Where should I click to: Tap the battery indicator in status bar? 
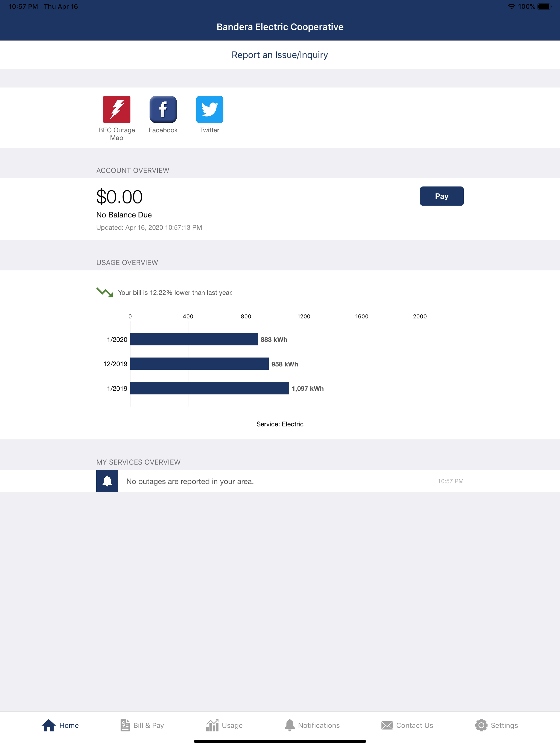(544, 6)
